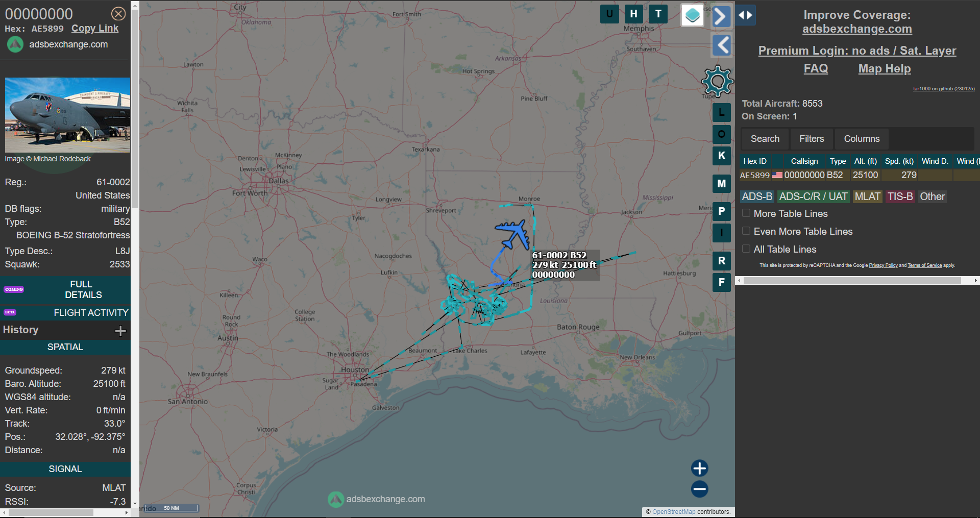This screenshot has width=980, height=518.
Task: Click the 50 NM scale bar
Action: click(171, 508)
